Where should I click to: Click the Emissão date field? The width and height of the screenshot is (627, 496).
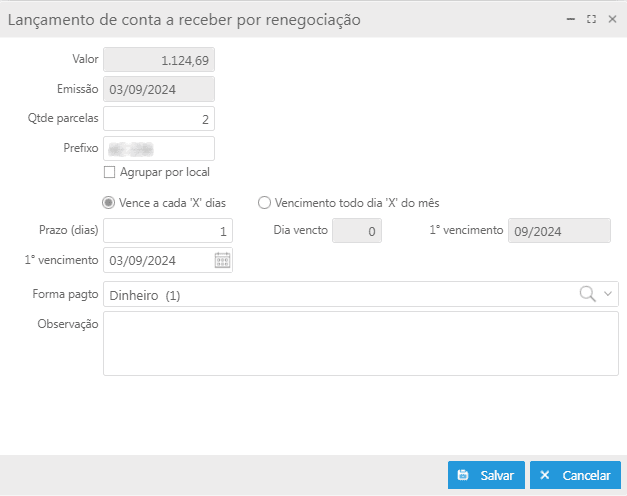tap(158, 89)
